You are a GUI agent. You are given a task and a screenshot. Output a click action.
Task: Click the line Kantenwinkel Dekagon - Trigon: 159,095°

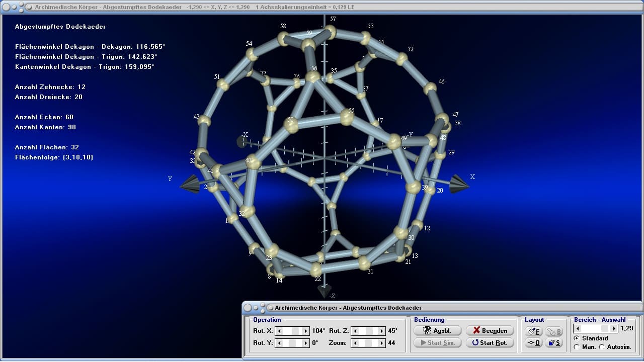[x=85, y=67]
